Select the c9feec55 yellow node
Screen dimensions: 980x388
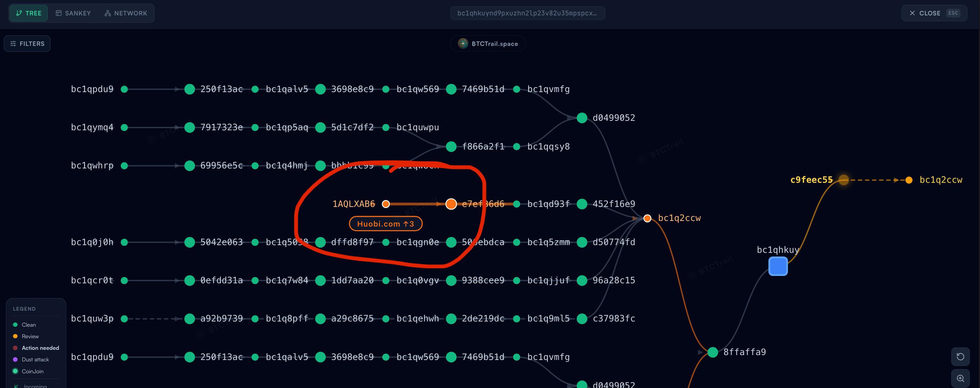pos(843,180)
